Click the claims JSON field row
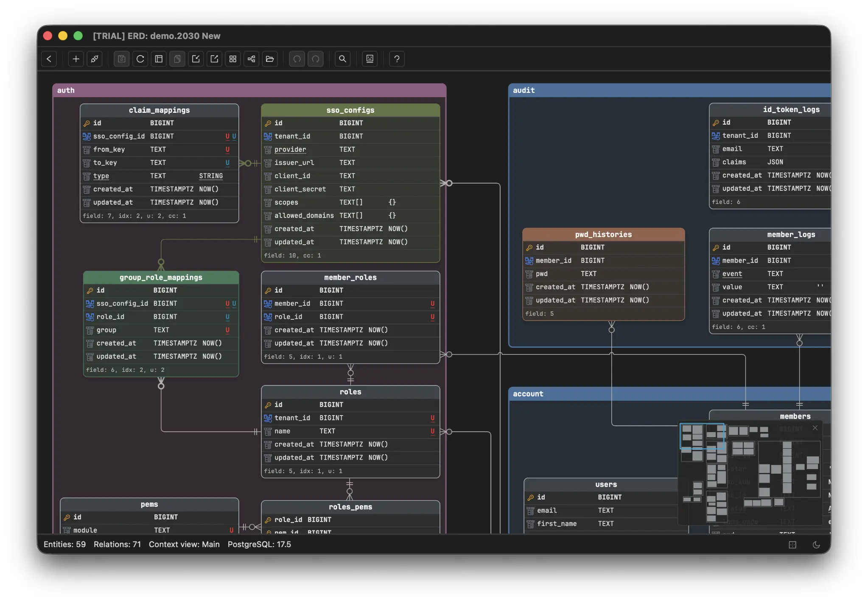 pos(770,162)
